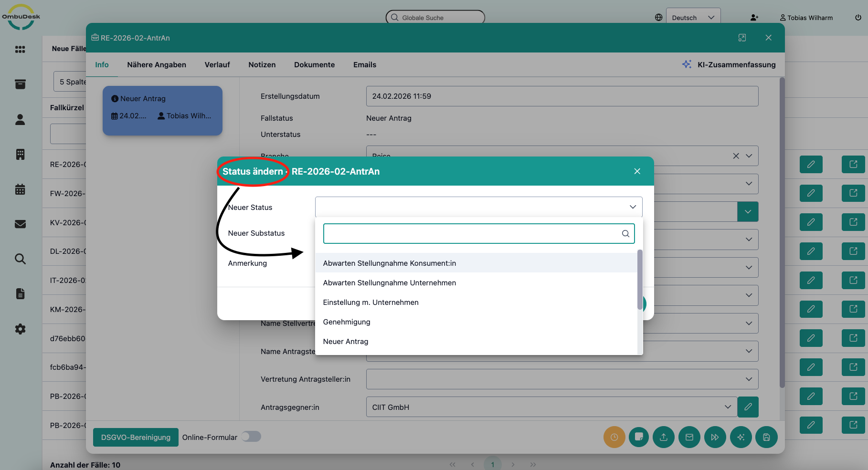Click the dropdown list scrollbar
Image resolution: width=868 pixels, height=470 pixels.
tap(640, 280)
